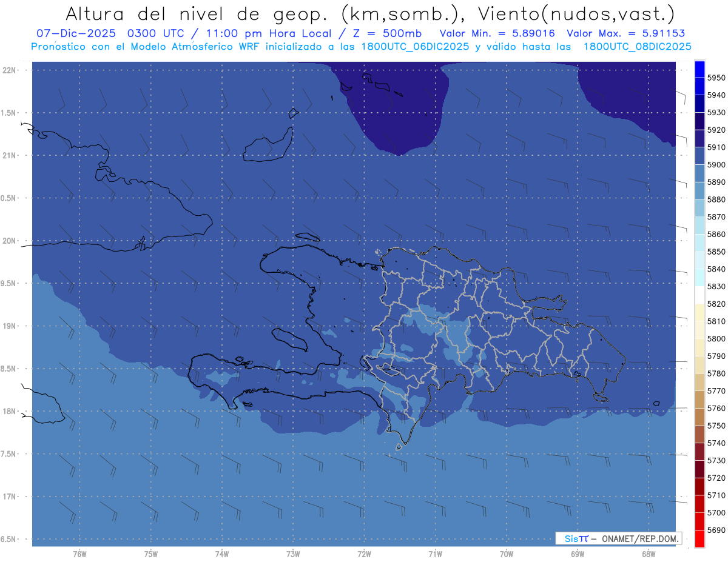
Task: Click the color band between 5910 and 5920
Action: 699,138
